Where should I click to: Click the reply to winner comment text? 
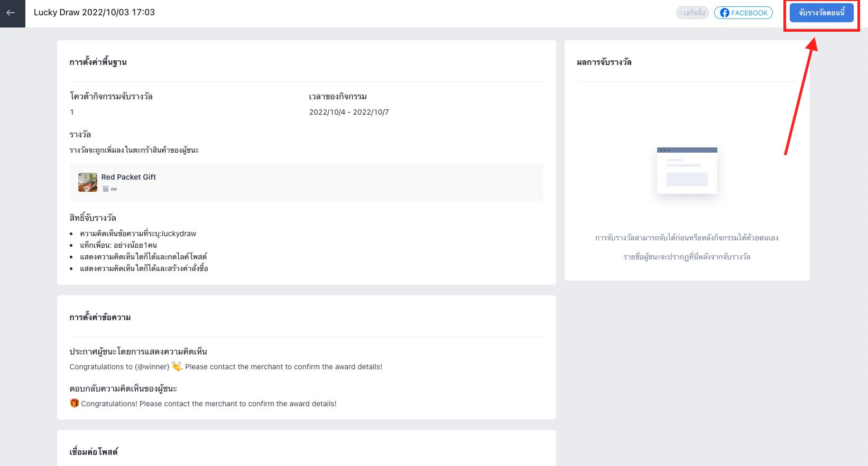[x=203, y=404]
